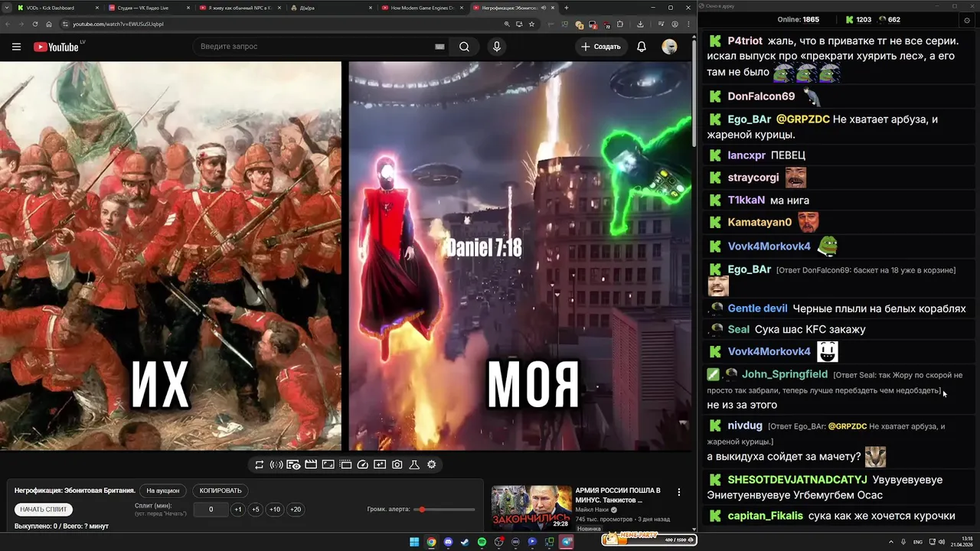Click the НАЧАТЬ СПЛИТ button
The height and width of the screenshot is (551, 980).
pos(44,509)
